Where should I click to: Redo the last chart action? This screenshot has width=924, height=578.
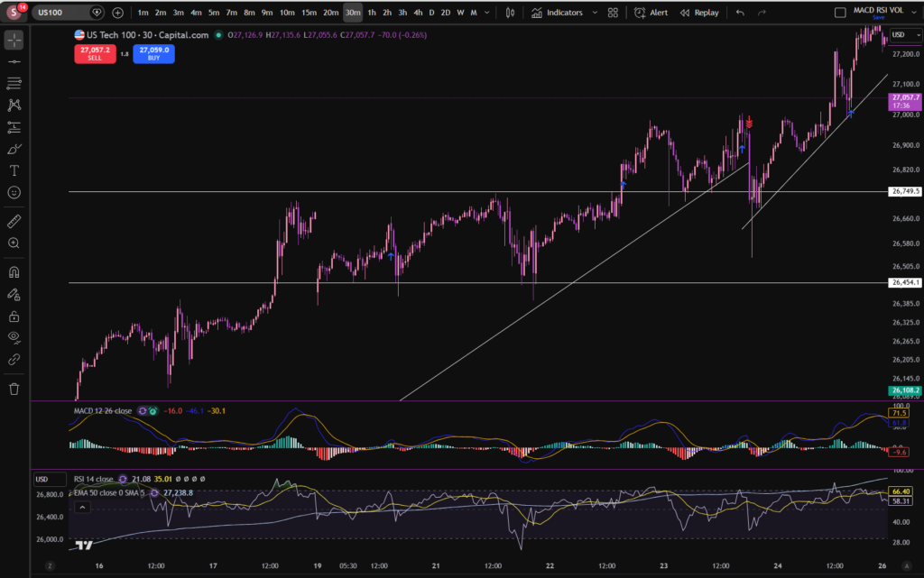tap(762, 13)
